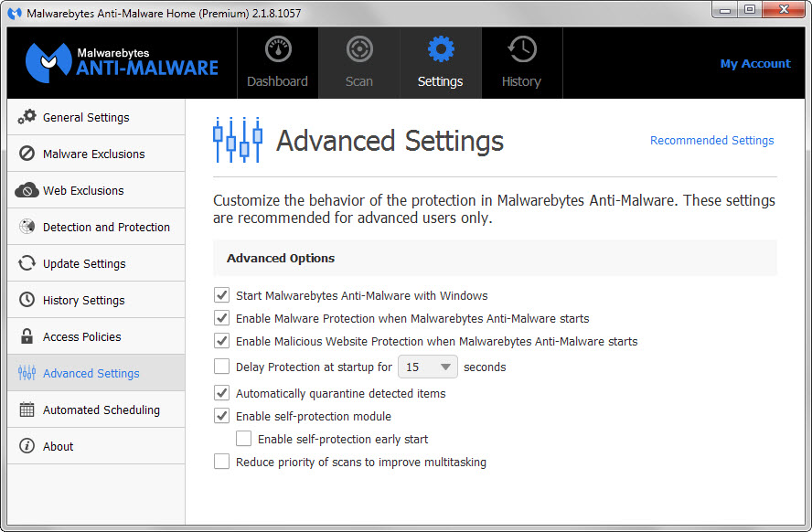Image resolution: width=812 pixels, height=532 pixels.
Task: Click the Advanced Options section header
Action: [x=495, y=258]
